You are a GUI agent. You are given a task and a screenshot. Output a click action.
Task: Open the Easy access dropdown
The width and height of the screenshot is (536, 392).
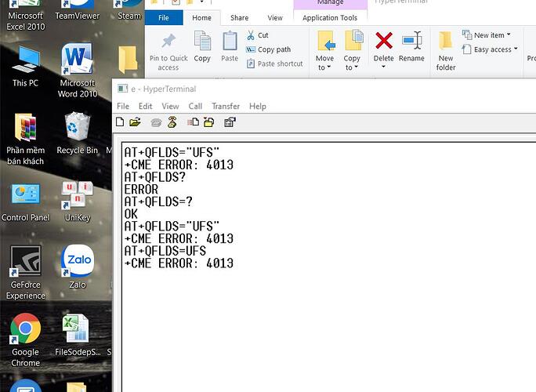486,49
